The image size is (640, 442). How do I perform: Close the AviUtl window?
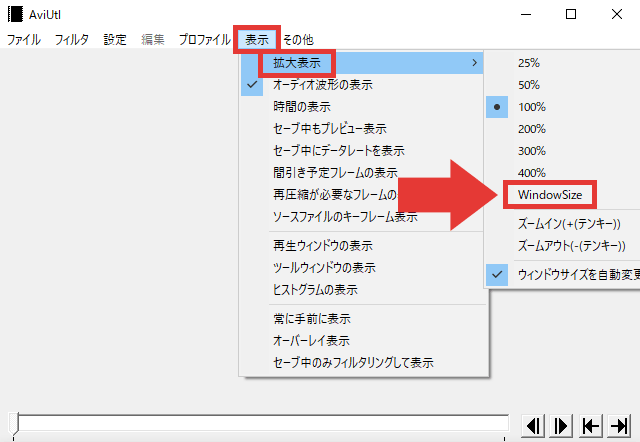(x=617, y=14)
